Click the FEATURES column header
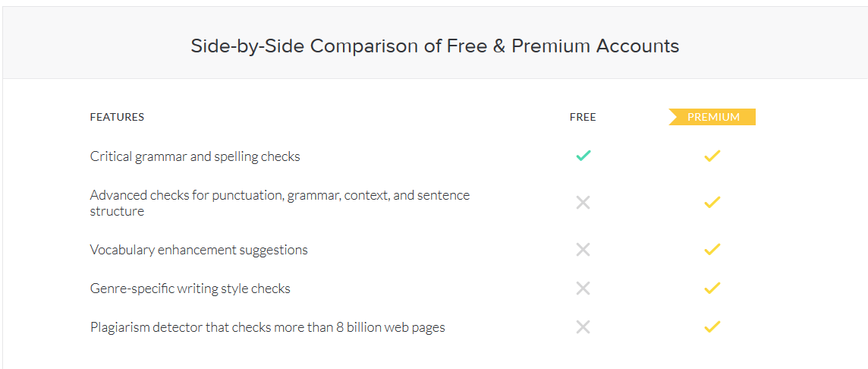 click(x=117, y=117)
